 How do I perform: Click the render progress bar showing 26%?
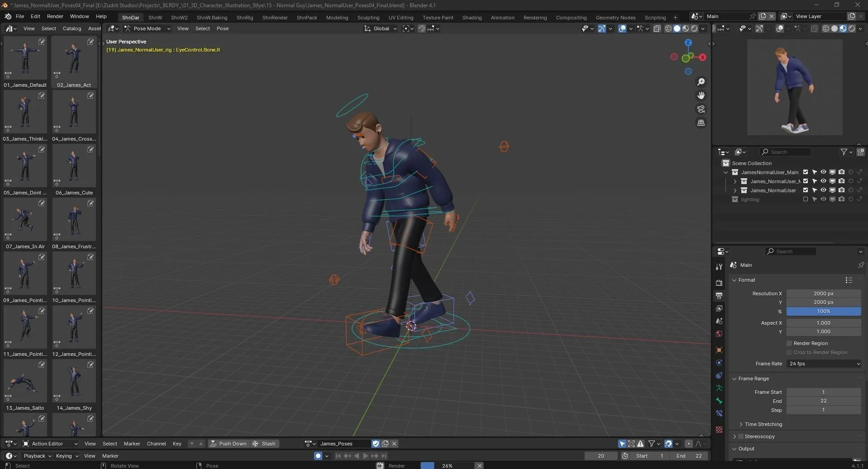click(448, 465)
